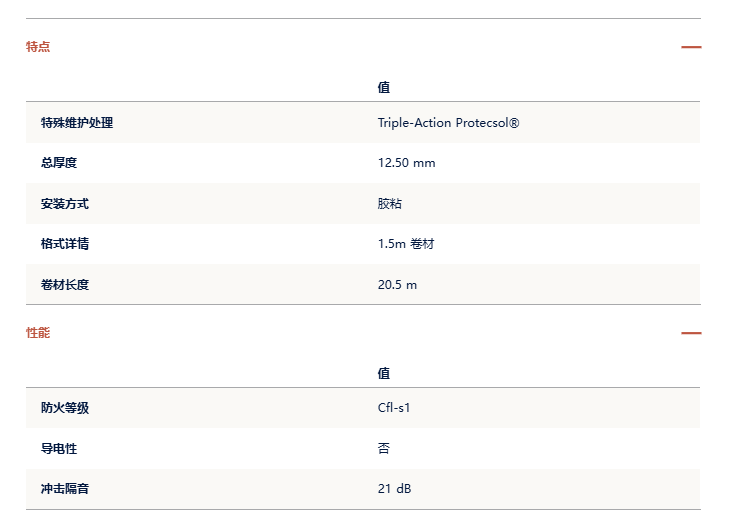Click the 性能 section heading

coord(38,333)
